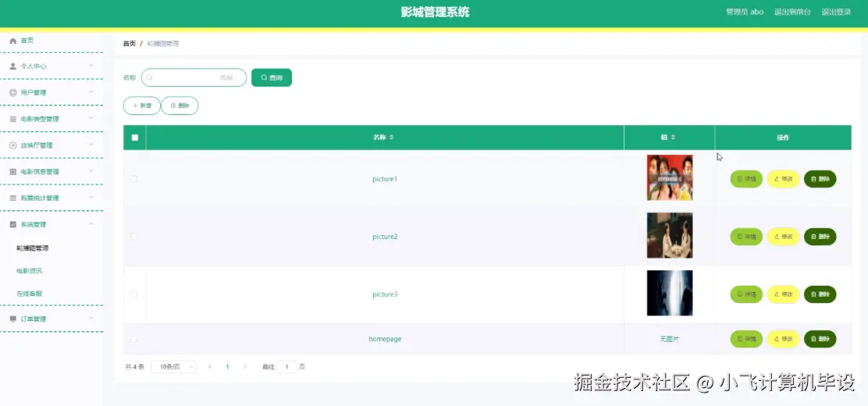The image size is (868, 406).
Task: Expand the 电影类型管理 menu chevron
Action: coord(91,118)
